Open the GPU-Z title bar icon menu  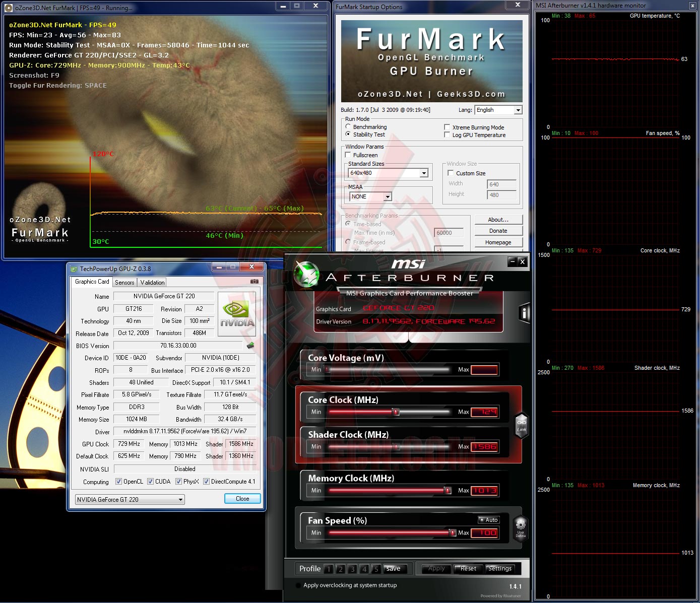coord(74,269)
